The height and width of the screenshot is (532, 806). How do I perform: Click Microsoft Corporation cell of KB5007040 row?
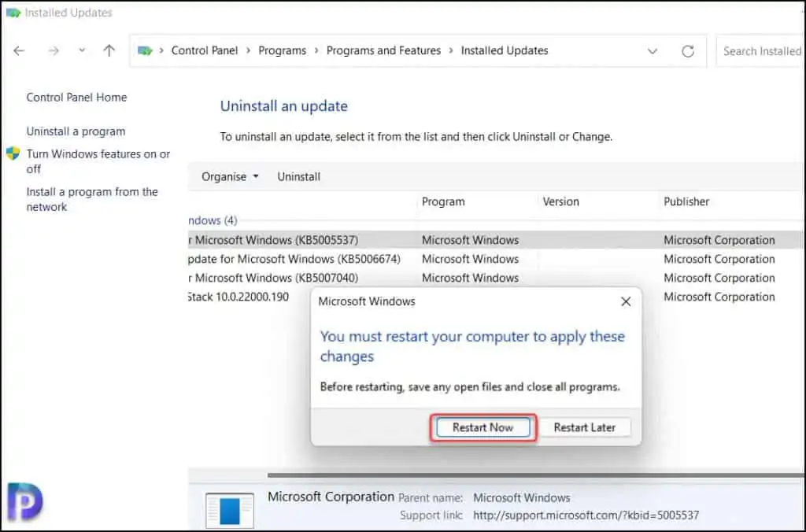[719, 278]
